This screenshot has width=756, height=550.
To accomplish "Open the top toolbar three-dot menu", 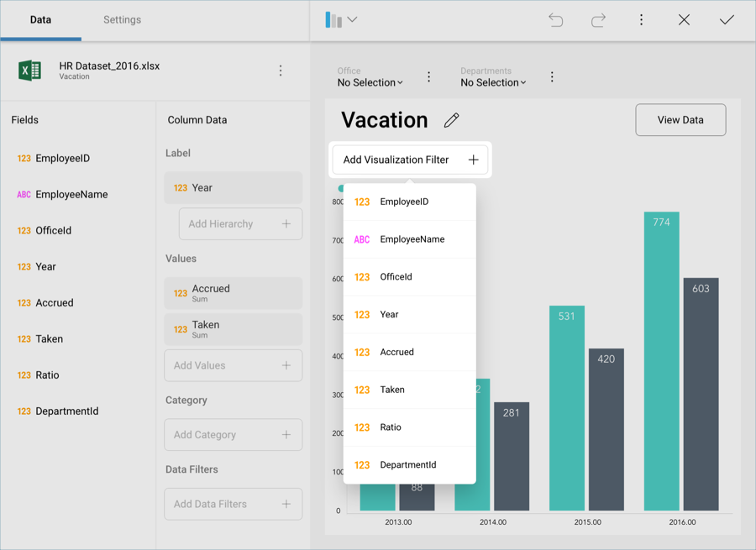I will tap(641, 20).
